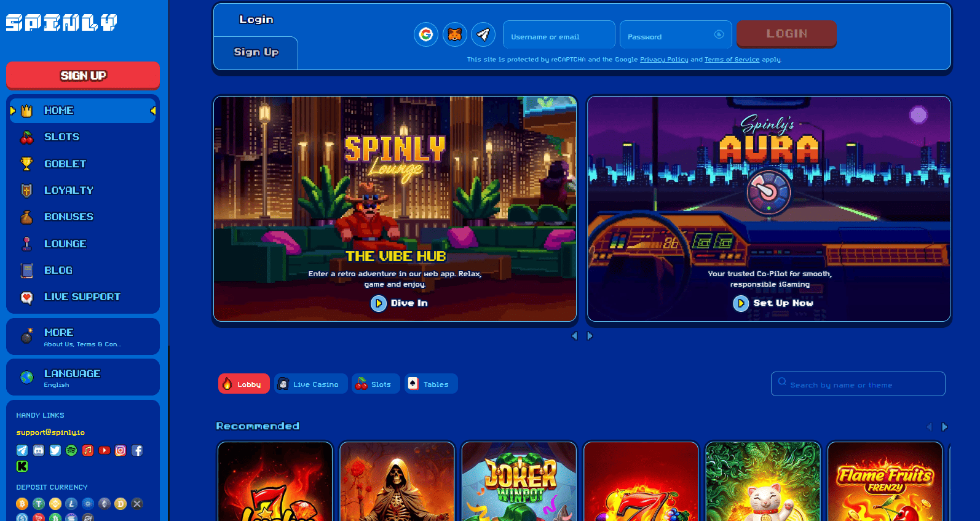
Task: Open the Terms of Service link
Action: (x=732, y=60)
